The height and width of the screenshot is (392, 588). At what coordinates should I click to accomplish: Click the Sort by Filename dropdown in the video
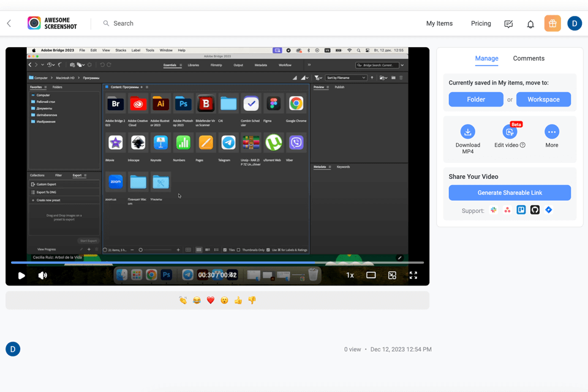tap(345, 78)
